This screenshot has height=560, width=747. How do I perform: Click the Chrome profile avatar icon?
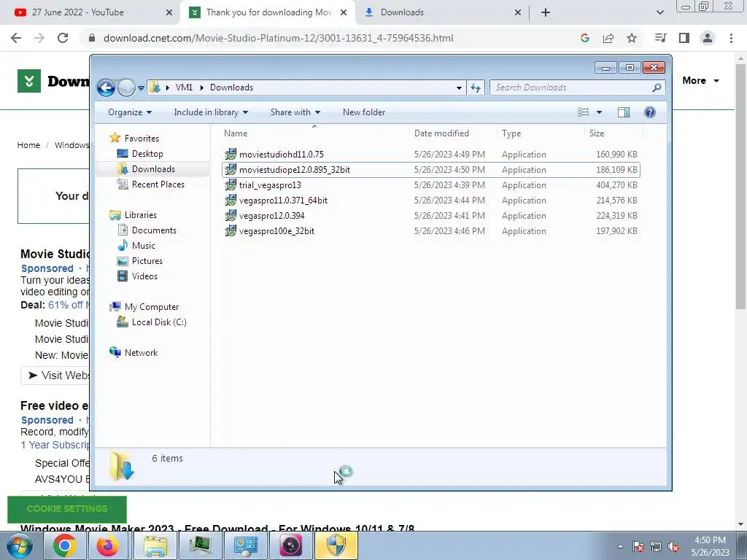[x=708, y=38]
